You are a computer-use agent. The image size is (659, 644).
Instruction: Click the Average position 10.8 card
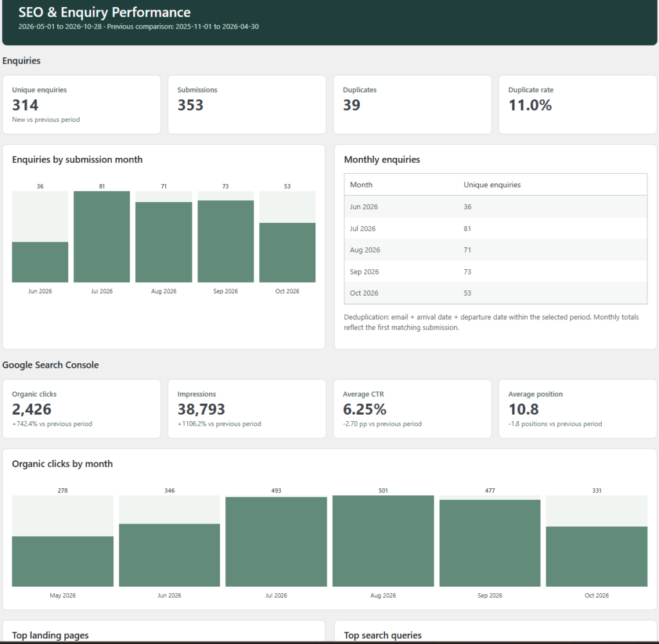[x=578, y=409]
